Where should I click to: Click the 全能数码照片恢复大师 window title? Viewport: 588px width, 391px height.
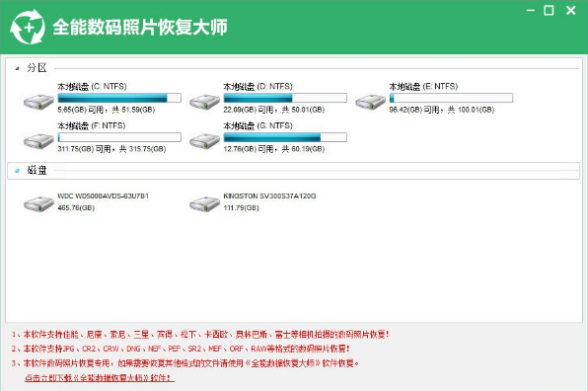pyautogui.click(x=139, y=27)
